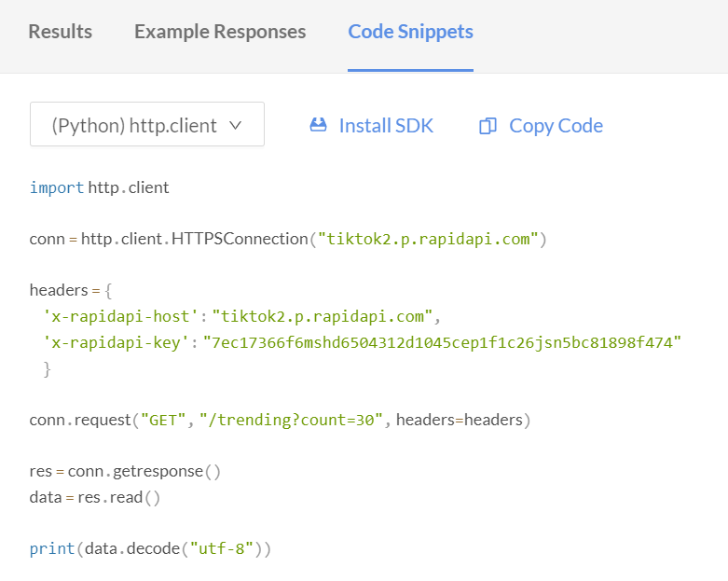Click the print keyword in last line
The height and width of the screenshot is (581, 728).
[x=52, y=549]
